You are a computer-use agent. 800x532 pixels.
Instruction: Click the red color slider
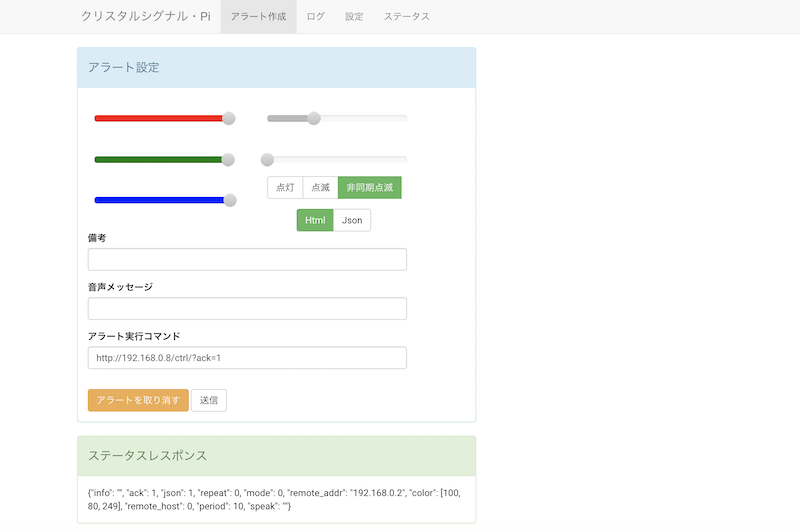pyautogui.click(x=164, y=118)
